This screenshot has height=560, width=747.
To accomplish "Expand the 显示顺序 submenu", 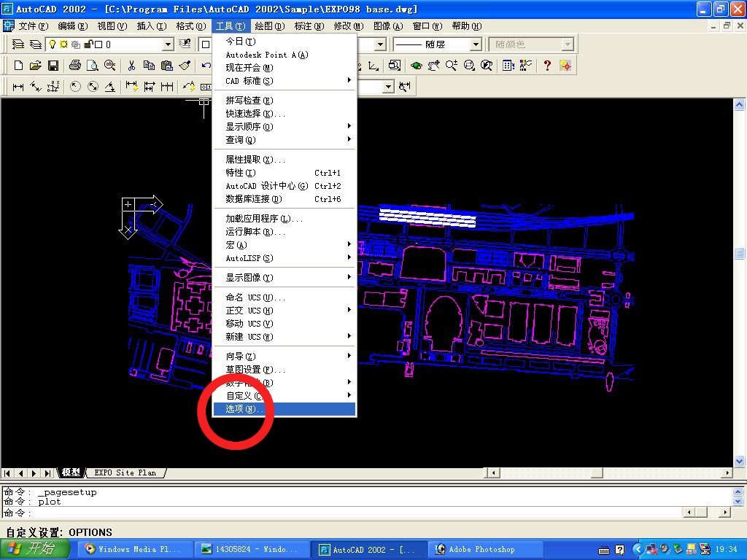I will [x=285, y=127].
